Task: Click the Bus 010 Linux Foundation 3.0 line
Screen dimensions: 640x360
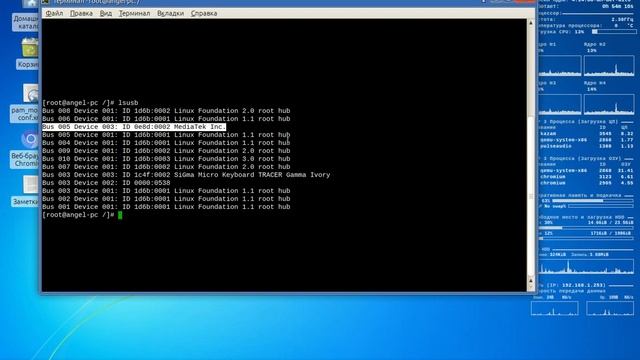Action: pyautogui.click(x=166, y=159)
